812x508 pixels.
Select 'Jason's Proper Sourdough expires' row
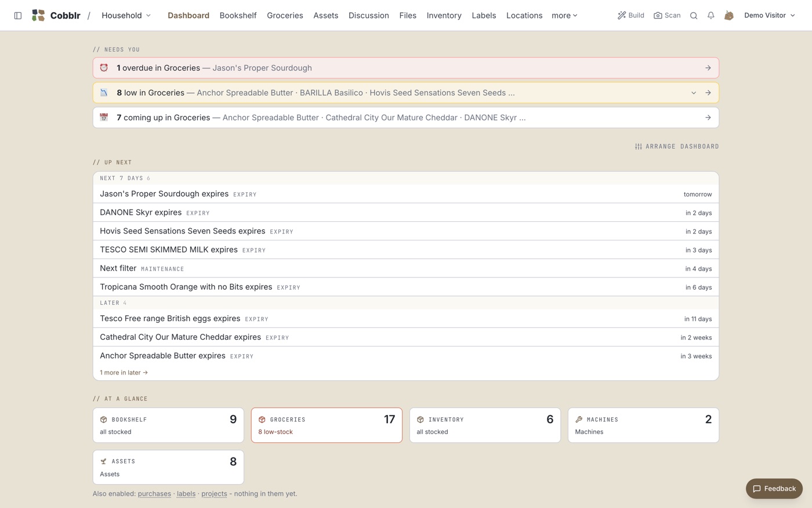point(406,194)
